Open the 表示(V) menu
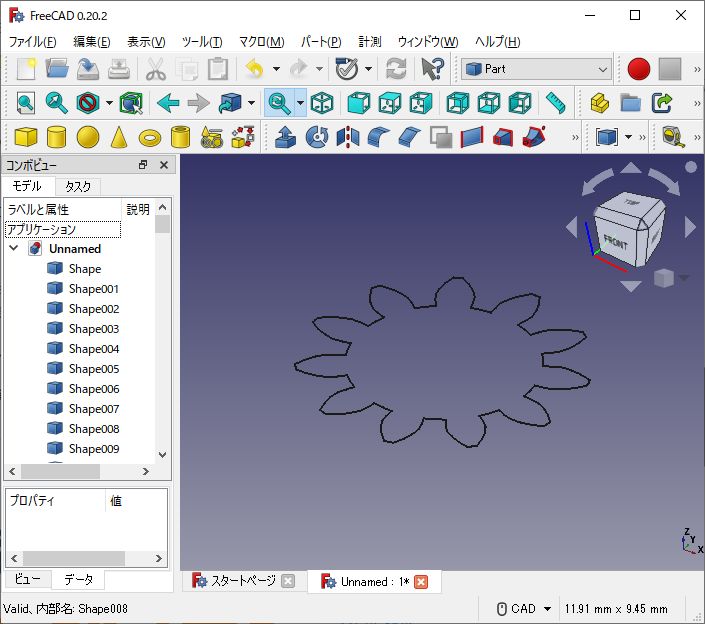This screenshot has height=624, width=705. (x=146, y=42)
